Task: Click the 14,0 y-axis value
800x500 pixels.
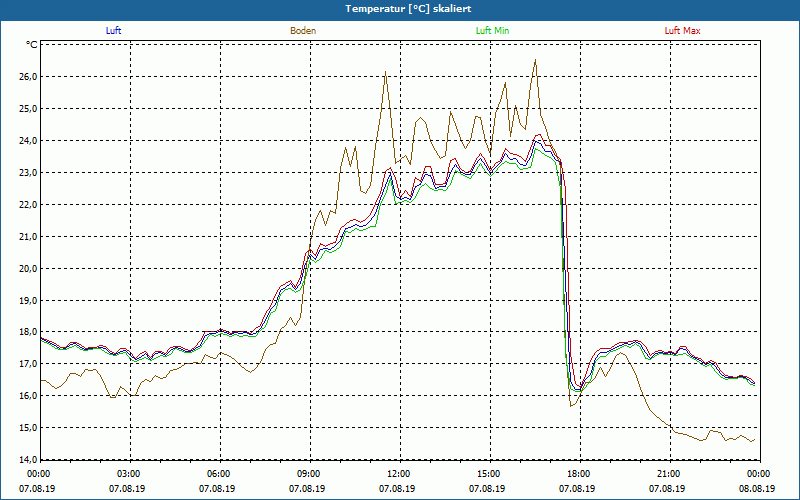Action: click(x=29, y=460)
